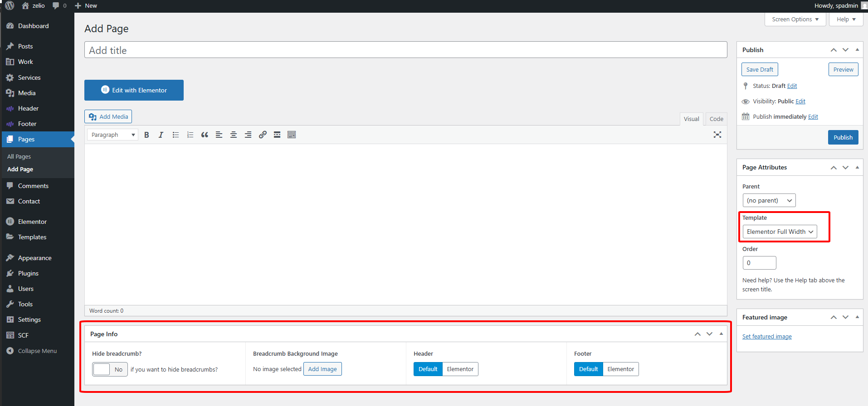Open the Appearance menu
868x406 pixels.
[x=38, y=258]
